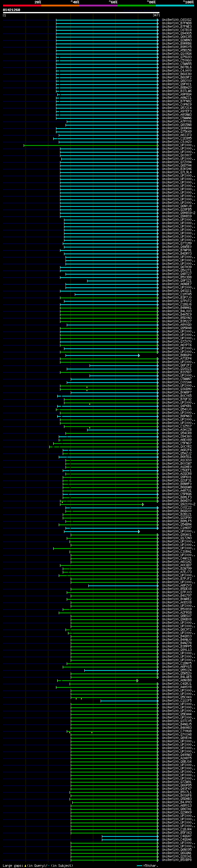Select hit label UniRef100_C9JAZ0

[176, 142]
